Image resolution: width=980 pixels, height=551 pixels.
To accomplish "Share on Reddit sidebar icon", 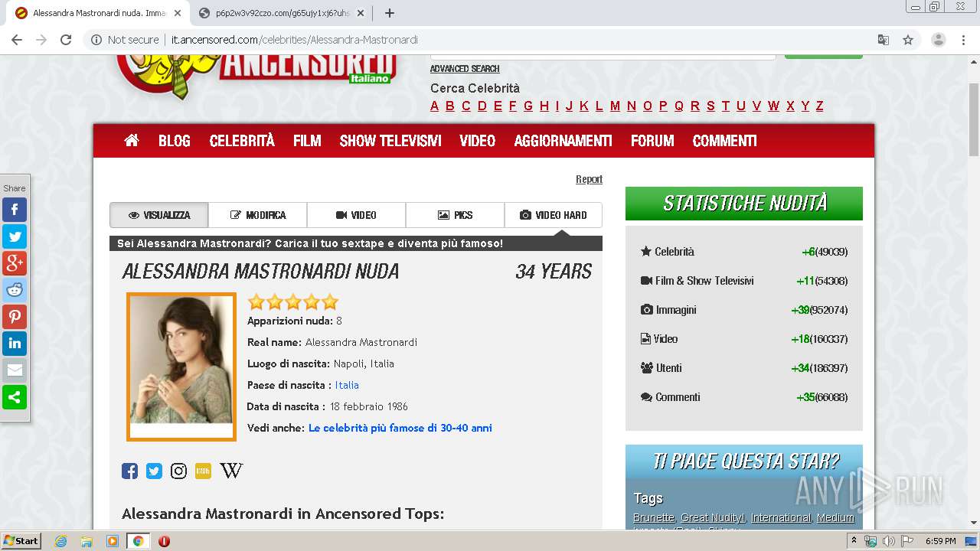I will 15,290.
